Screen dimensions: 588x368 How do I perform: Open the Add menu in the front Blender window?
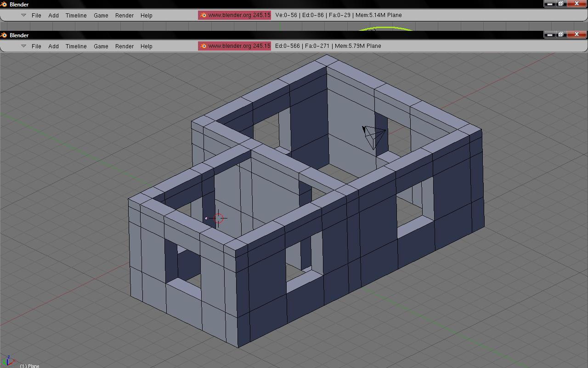[53, 46]
